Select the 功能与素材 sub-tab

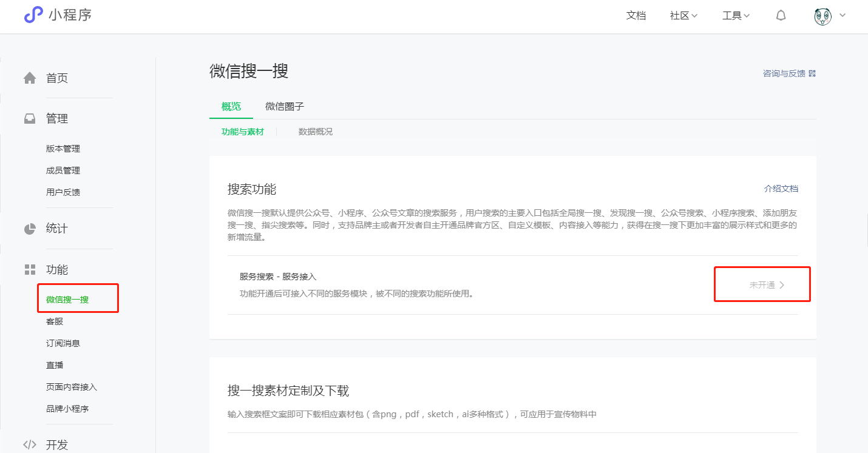click(243, 132)
